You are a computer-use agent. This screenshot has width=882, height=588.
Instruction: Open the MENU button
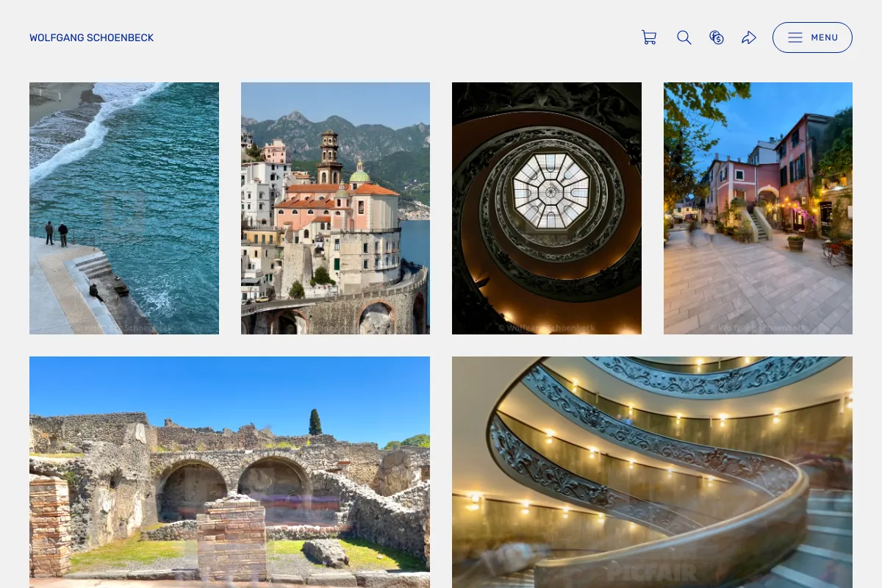coord(812,37)
